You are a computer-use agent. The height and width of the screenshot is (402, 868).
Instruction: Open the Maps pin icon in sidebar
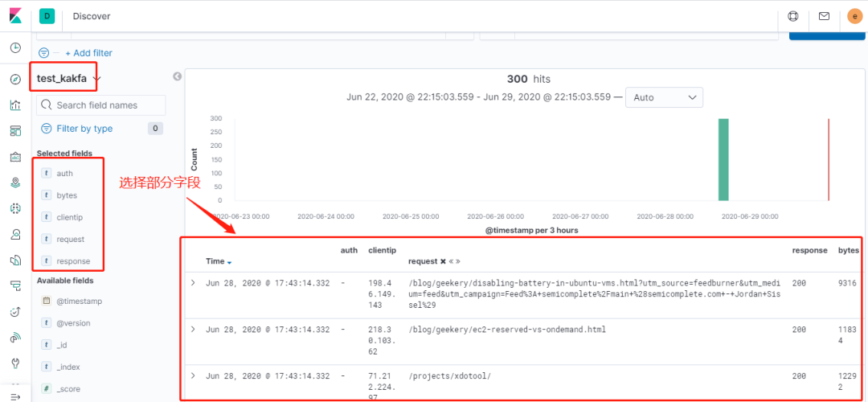pos(15,183)
